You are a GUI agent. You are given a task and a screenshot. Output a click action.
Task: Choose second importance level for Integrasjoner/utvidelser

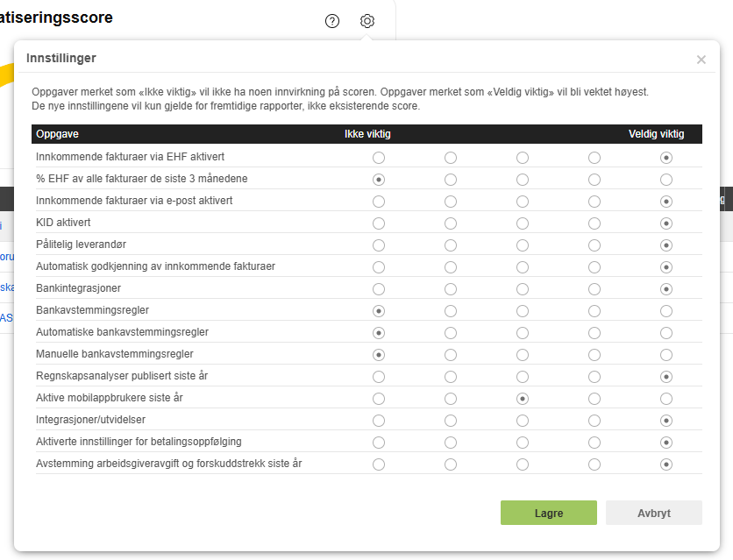[x=451, y=421]
